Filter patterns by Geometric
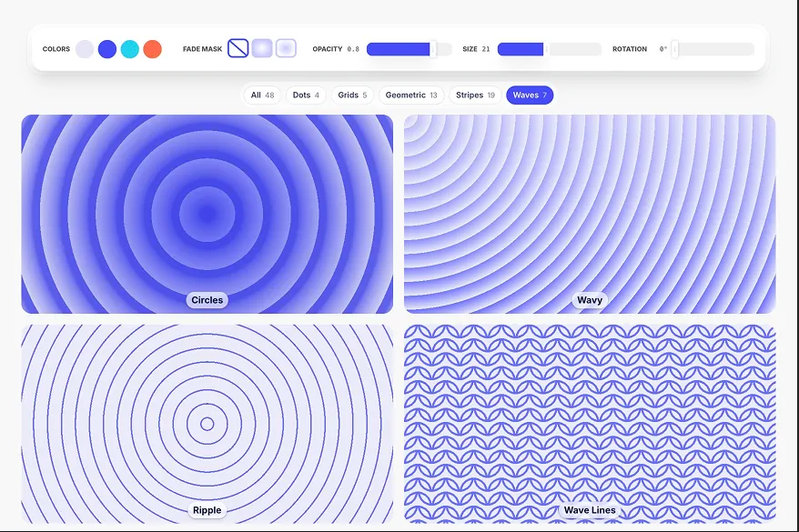 (x=411, y=95)
